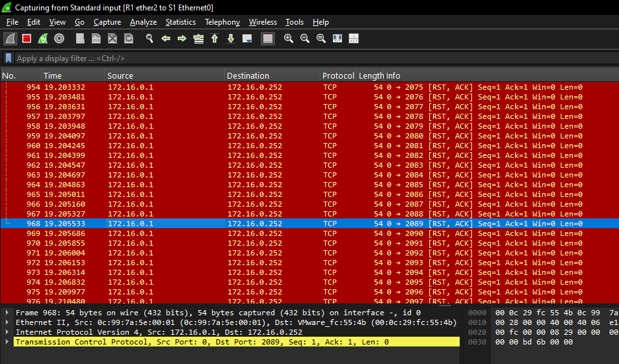619x364 pixels.
Task: Go back in packet history
Action: 166,39
